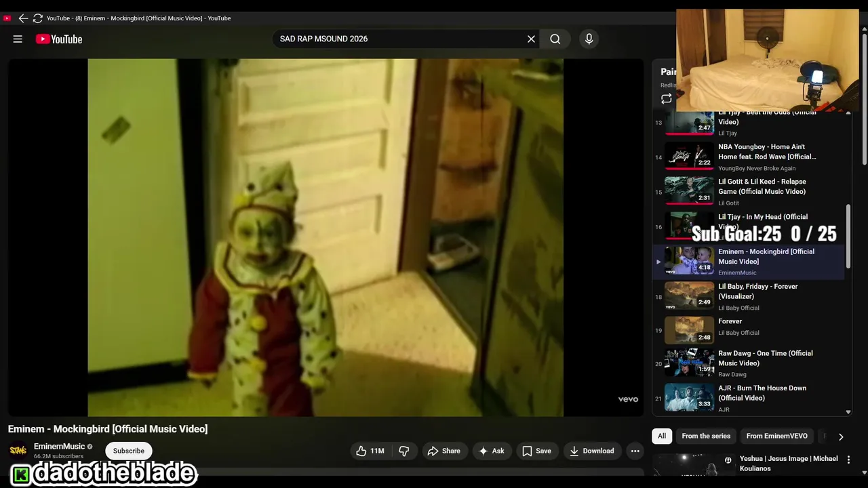Screen dimensions: 868x488
Task: Click the Raw Dawg - One Time thumbnail
Action: point(690,363)
